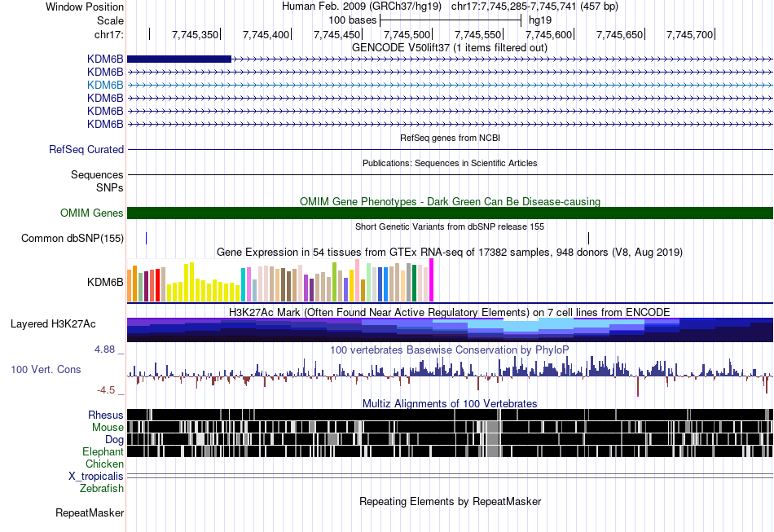774x532 pixels.
Task: Click the SNPs track label
Action: [x=110, y=187]
